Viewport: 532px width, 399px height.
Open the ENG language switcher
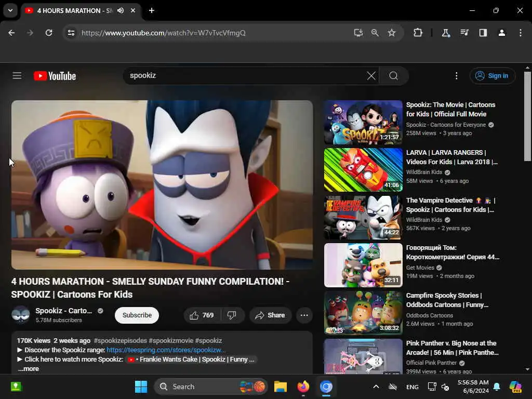point(412,387)
